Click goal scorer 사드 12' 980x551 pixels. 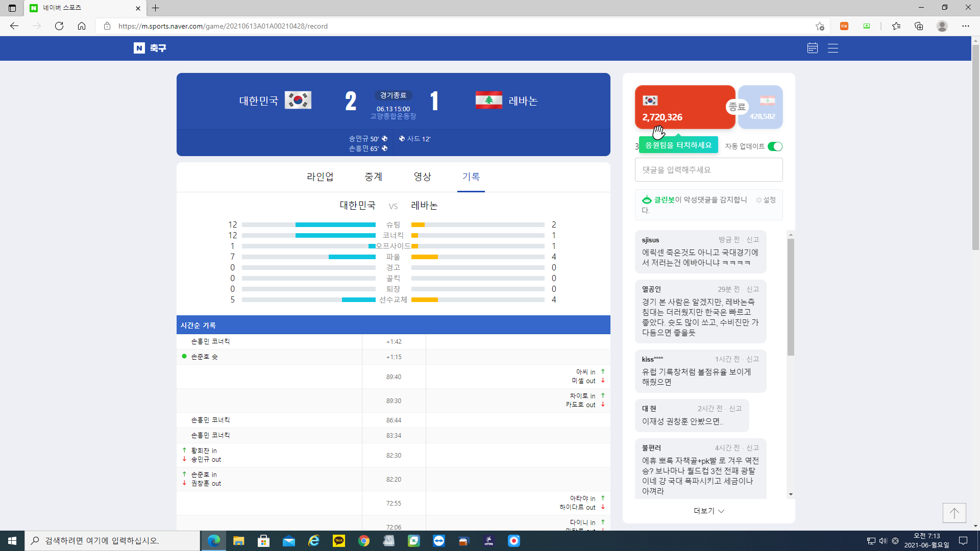[415, 139]
